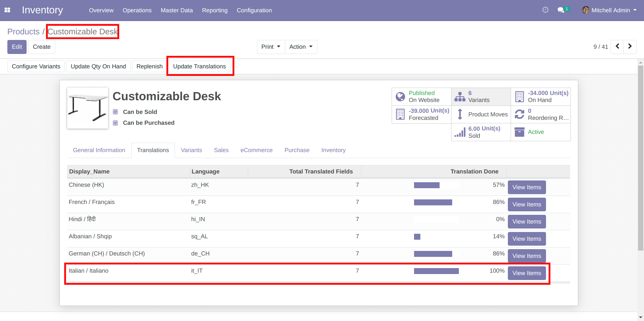Click the Customizable Desk product thumbnail
The height and width of the screenshot is (321, 644).
pyautogui.click(x=87, y=108)
